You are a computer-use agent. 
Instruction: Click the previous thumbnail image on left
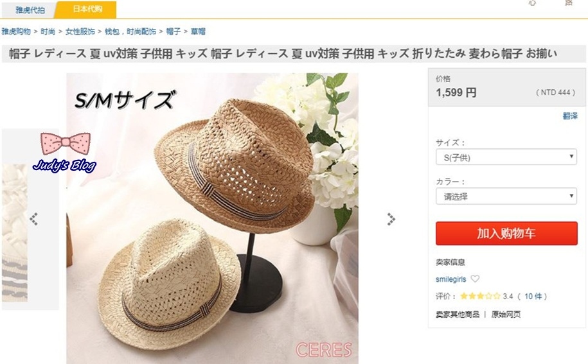(x=15, y=232)
